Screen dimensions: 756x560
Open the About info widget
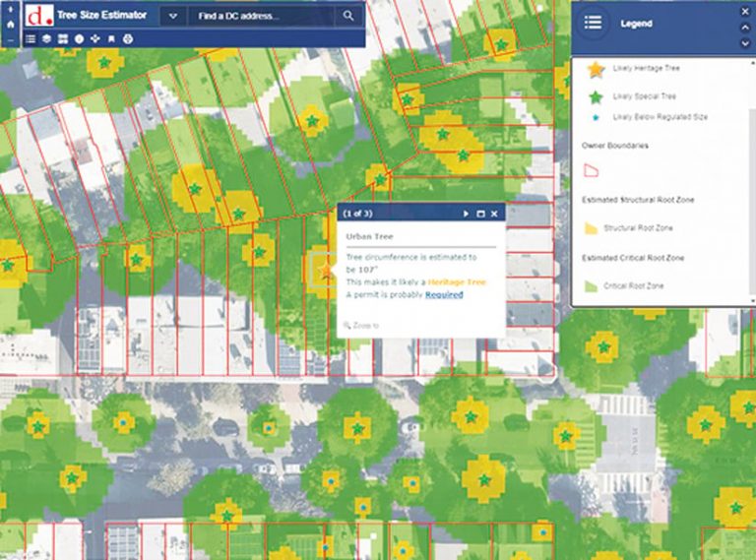pyautogui.click(x=79, y=39)
